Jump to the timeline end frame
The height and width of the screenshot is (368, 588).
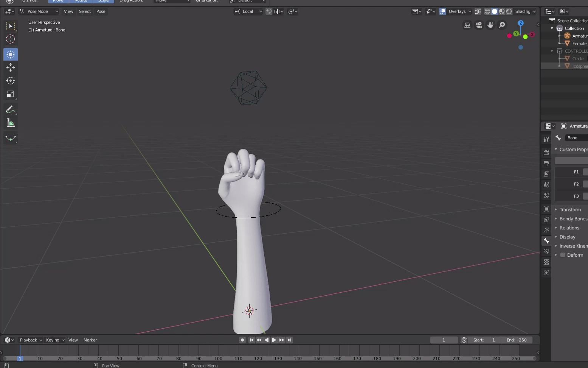coord(289,340)
